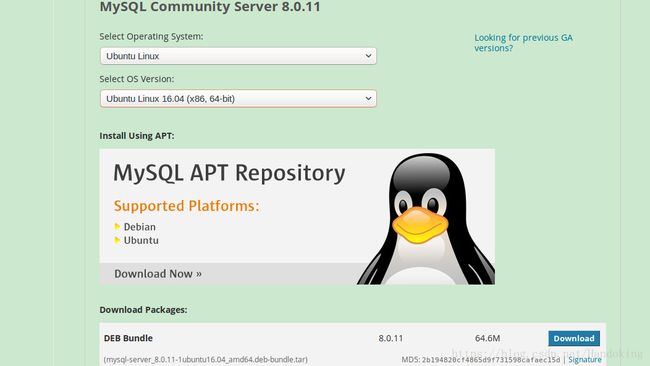650x366 pixels.
Task: Click the Download Now » banner link
Action: point(158,274)
